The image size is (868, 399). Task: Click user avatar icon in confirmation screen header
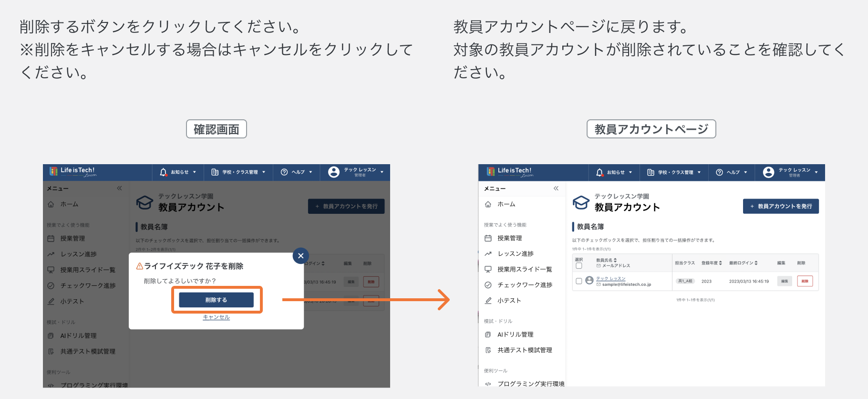tap(334, 172)
